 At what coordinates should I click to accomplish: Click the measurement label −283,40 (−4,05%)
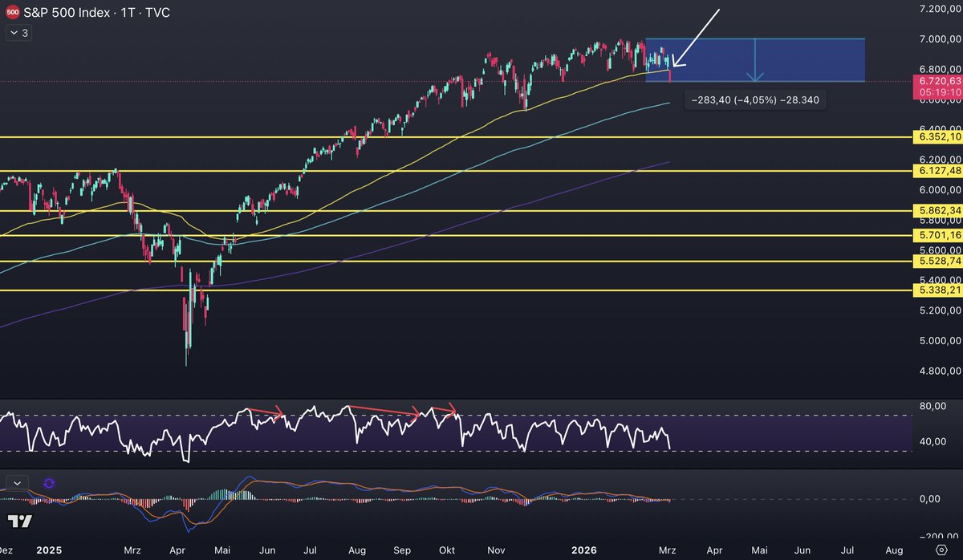tap(754, 100)
